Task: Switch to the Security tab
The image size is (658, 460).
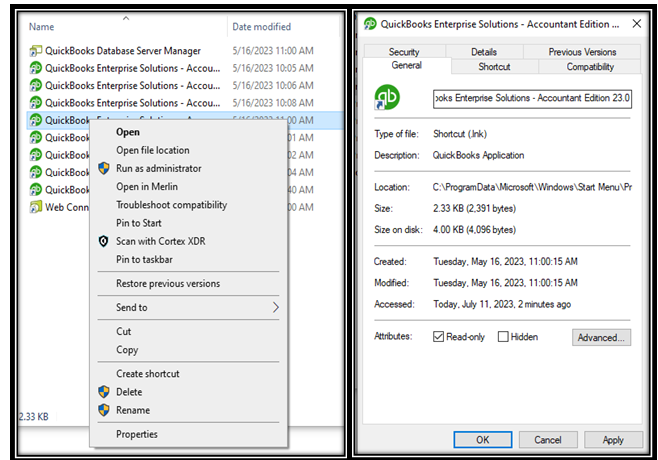Action: pyautogui.click(x=404, y=52)
